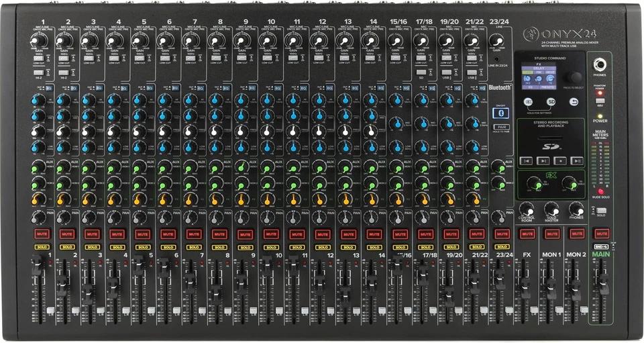644x343 pixels.
Task: Select the LINE IN 23/24 mini jack
Action: tap(497, 59)
